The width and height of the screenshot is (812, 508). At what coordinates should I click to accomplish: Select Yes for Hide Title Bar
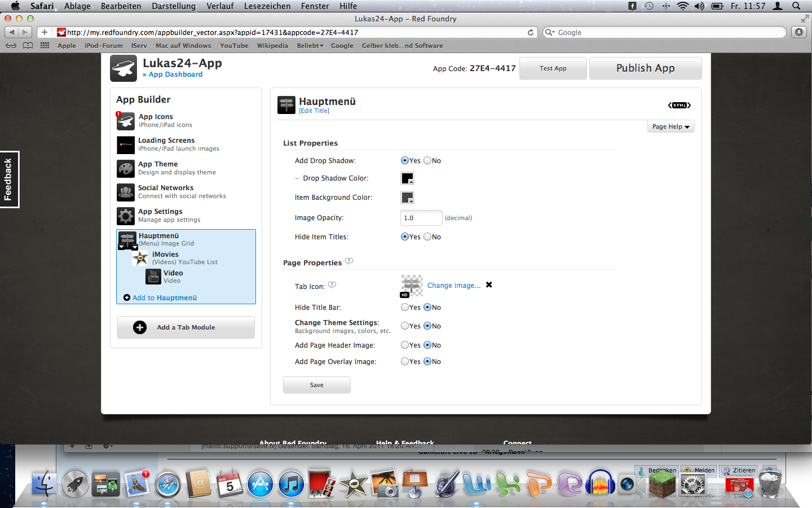(x=405, y=308)
